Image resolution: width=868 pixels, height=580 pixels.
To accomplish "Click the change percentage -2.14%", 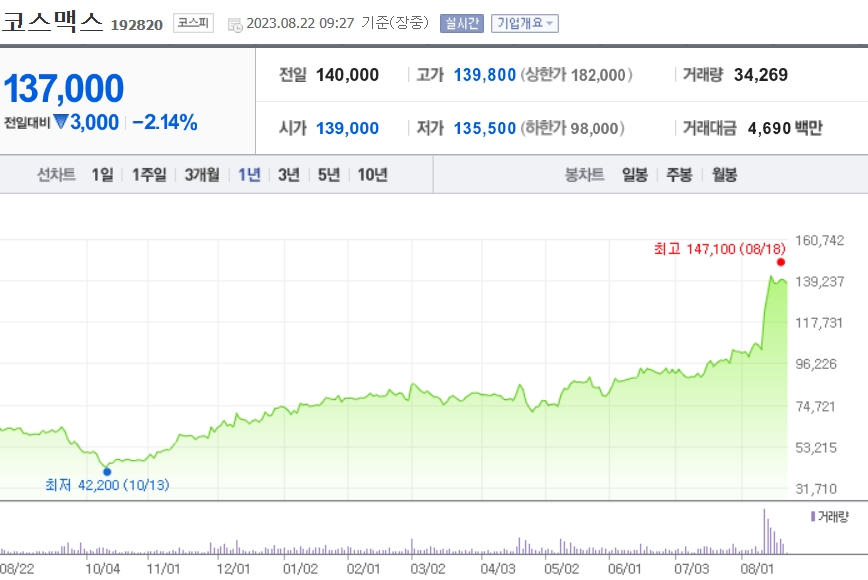I will (165, 122).
